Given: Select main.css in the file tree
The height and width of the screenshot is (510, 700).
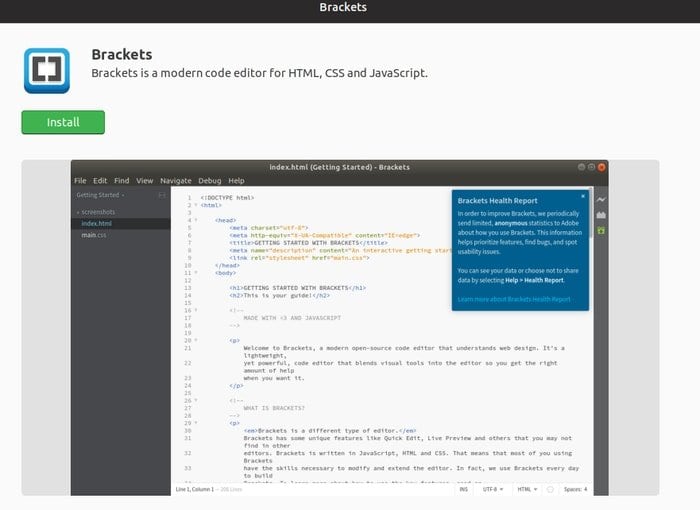Looking at the screenshot, I should (94, 235).
